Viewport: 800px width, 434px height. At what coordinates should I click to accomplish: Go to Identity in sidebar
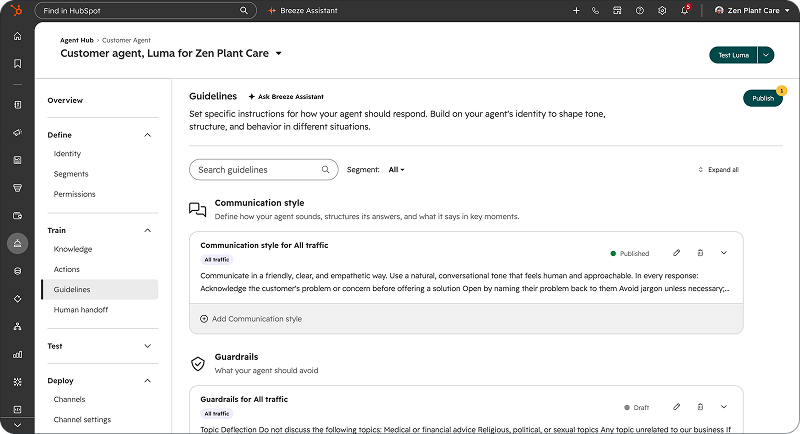pos(67,154)
